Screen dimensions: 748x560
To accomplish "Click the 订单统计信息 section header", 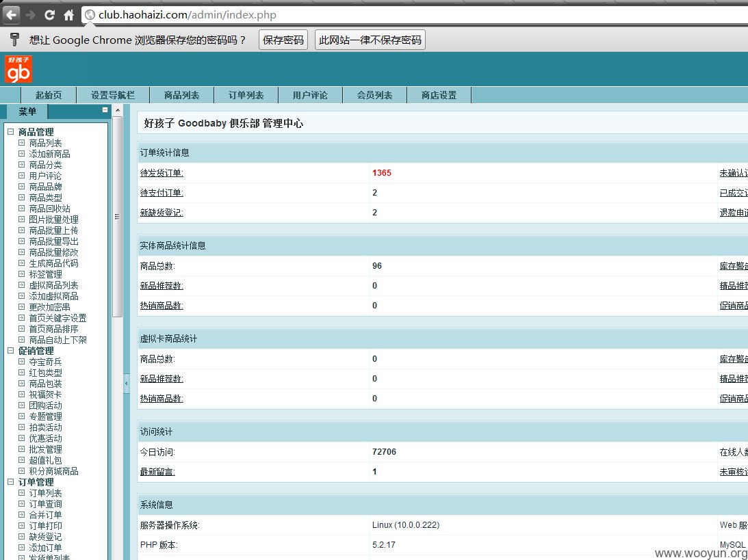I will click(x=164, y=153).
